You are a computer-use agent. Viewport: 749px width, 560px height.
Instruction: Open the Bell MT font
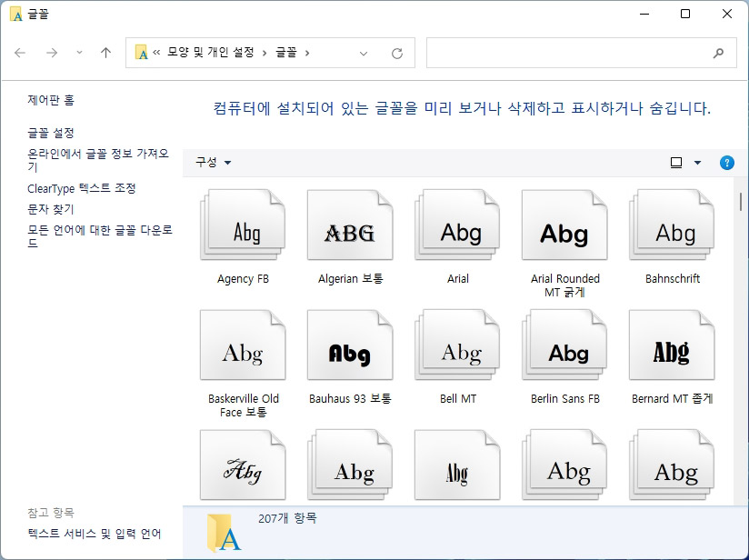[x=457, y=345]
